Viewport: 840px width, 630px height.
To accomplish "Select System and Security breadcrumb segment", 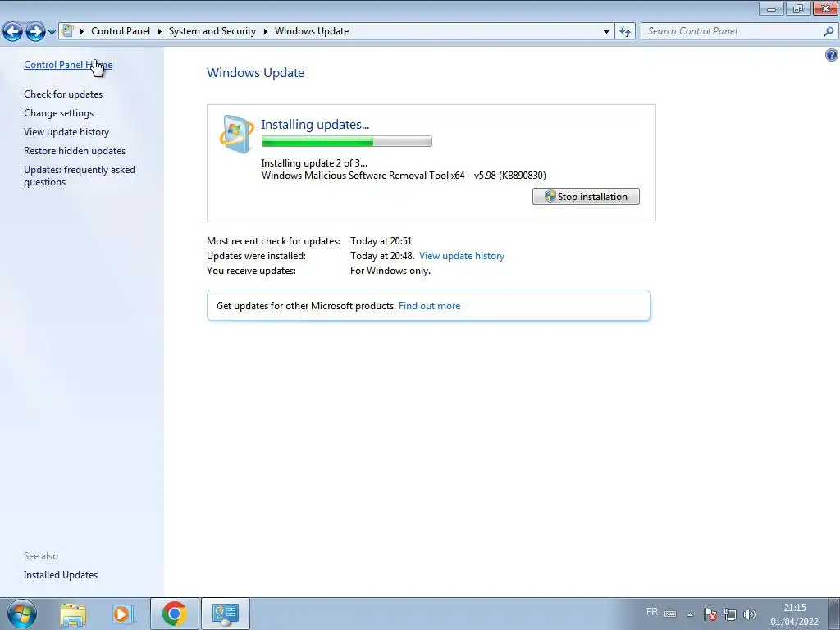I will click(x=212, y=31).
